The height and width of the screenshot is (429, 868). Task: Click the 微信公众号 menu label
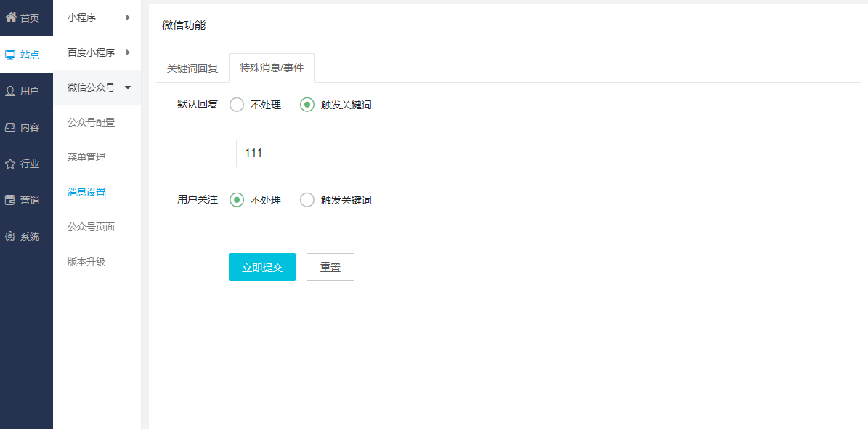(x=92, y=87)
